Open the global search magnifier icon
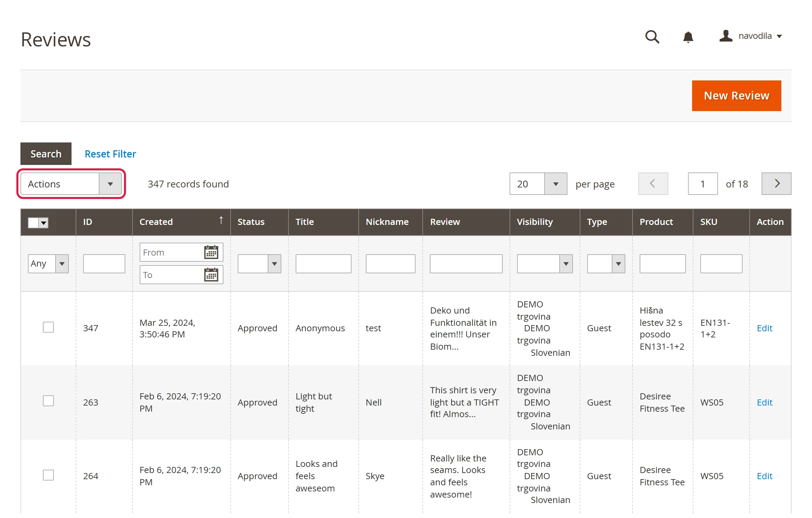Screen dimensions: 812x518 652,37
